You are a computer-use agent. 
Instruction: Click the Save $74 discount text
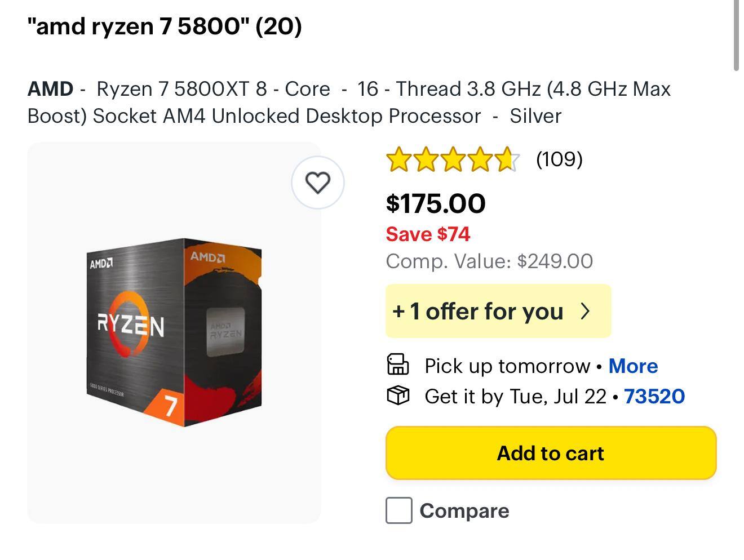click(x=428, y=234)
